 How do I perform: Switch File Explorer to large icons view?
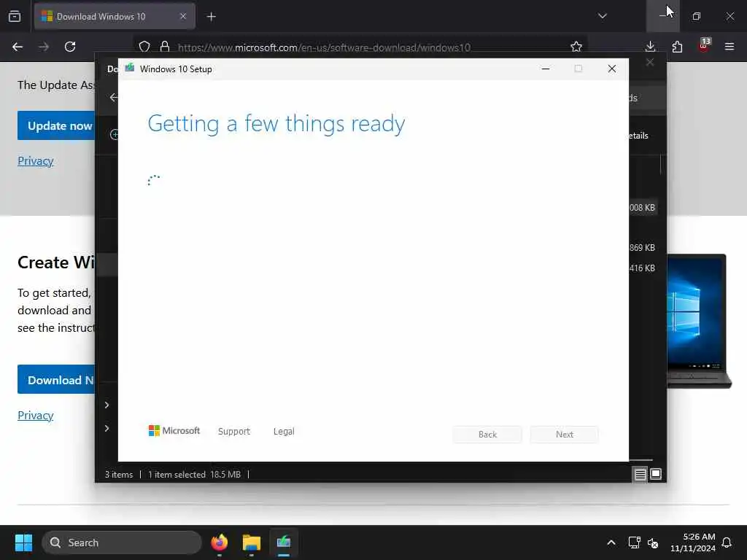[x=656, y=474]
